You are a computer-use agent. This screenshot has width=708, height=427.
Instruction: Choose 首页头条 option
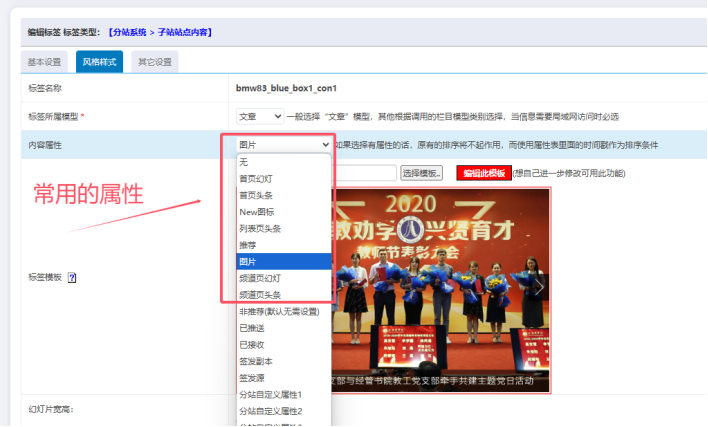(x=256, y=194)
